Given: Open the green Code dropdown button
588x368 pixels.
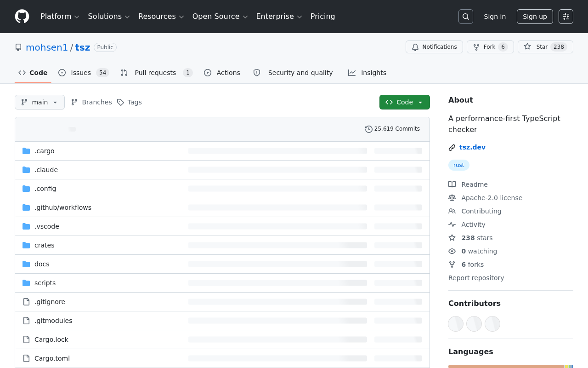Looking at the screenshot, I should [x=405, y=102].
